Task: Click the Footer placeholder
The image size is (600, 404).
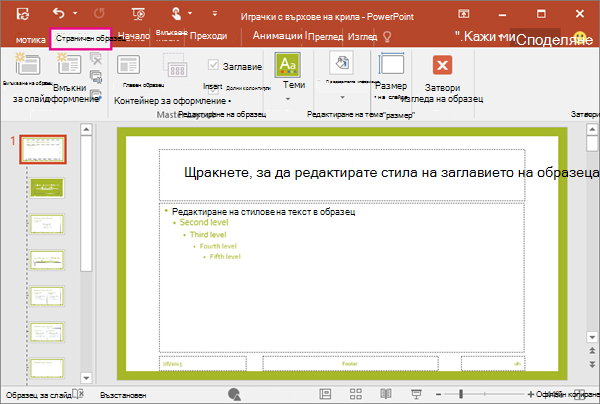Action: [350, 363]
